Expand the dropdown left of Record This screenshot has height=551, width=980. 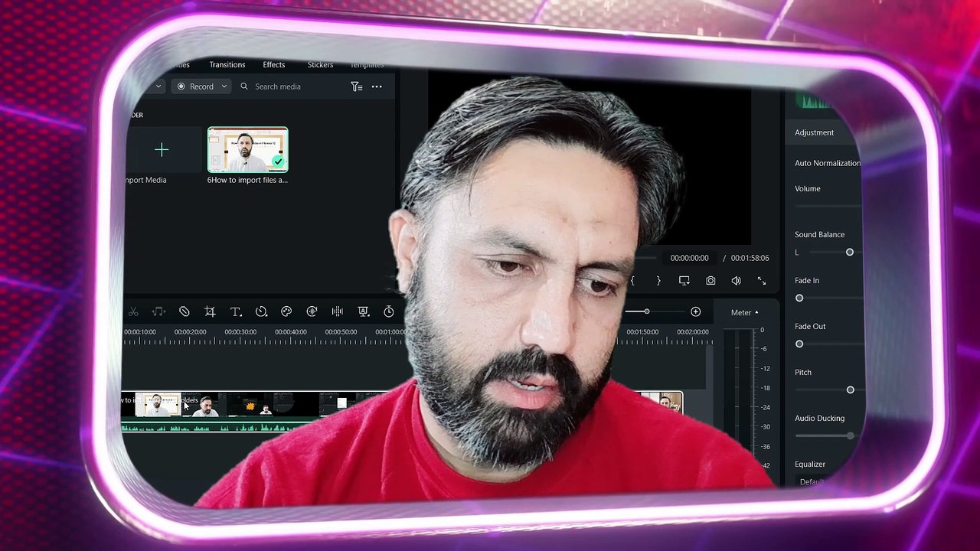(158, 86)
